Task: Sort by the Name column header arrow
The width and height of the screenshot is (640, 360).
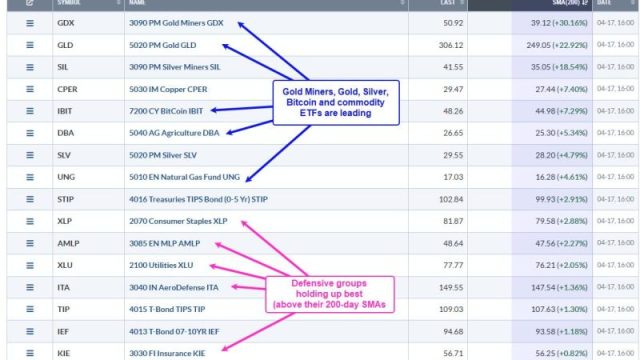Action: [402, 2]
